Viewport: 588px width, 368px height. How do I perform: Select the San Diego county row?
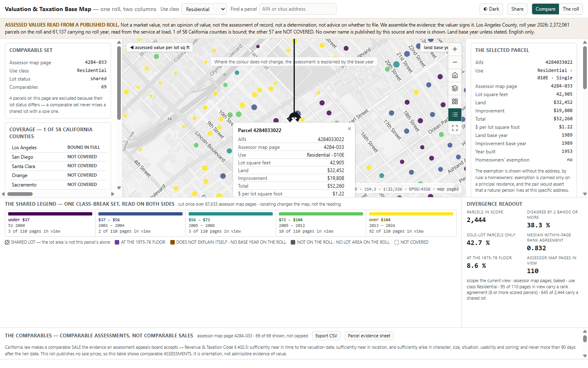(58, 157)
